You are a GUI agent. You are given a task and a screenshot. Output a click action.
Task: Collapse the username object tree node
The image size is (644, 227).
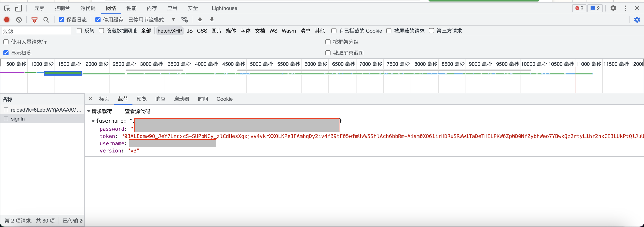93,121
